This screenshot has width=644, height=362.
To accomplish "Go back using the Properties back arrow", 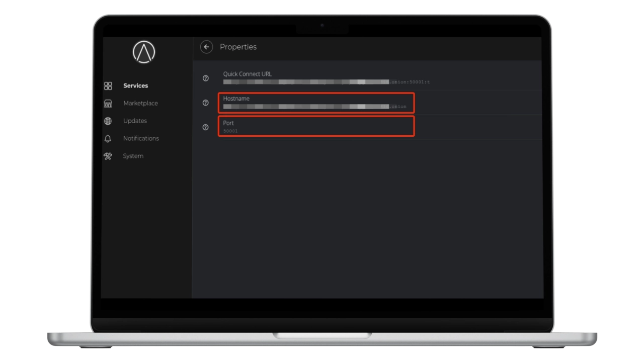I will [x=206, y=47].
